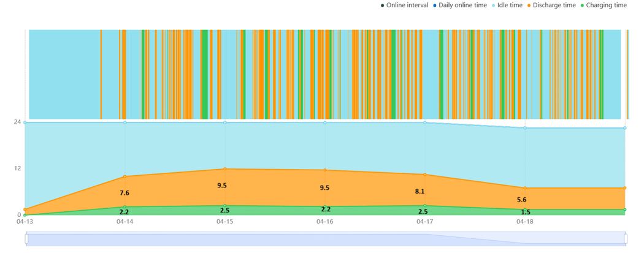The height and width of the screenshot is (253, 644).
Task: Click the 9.5 label on 04-15
Action: [x=222, y=186]
